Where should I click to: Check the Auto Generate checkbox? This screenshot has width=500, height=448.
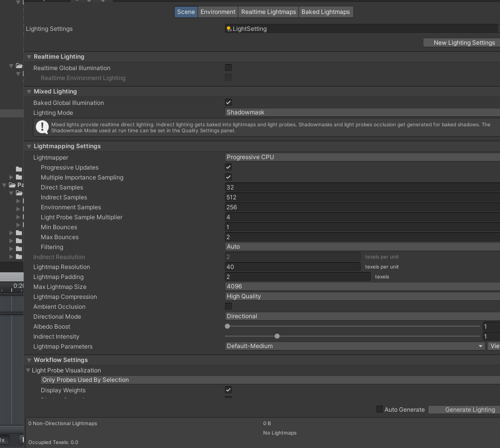[x=380, y=409]
